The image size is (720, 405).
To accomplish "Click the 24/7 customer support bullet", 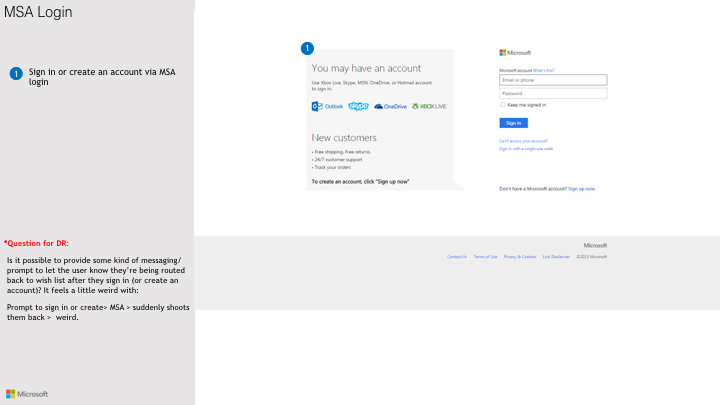I will 337,160.
